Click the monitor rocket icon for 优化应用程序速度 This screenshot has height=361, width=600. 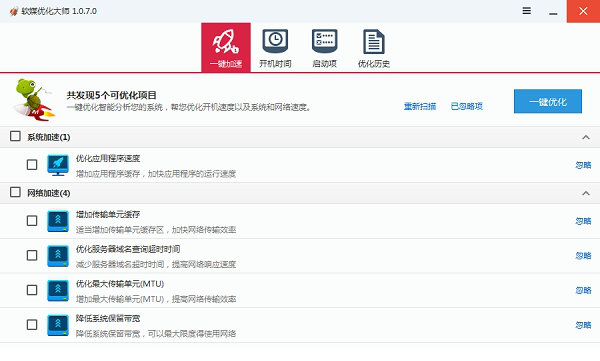tap(58, 165)
